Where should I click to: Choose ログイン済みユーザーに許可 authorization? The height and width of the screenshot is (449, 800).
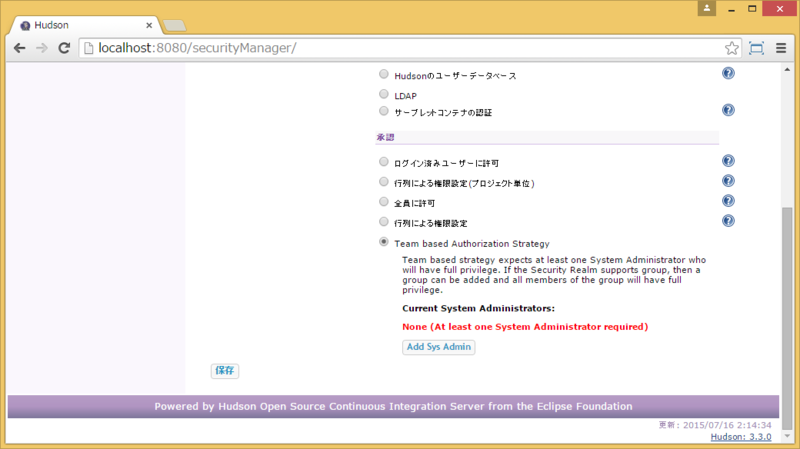click(x=384, y=162)
